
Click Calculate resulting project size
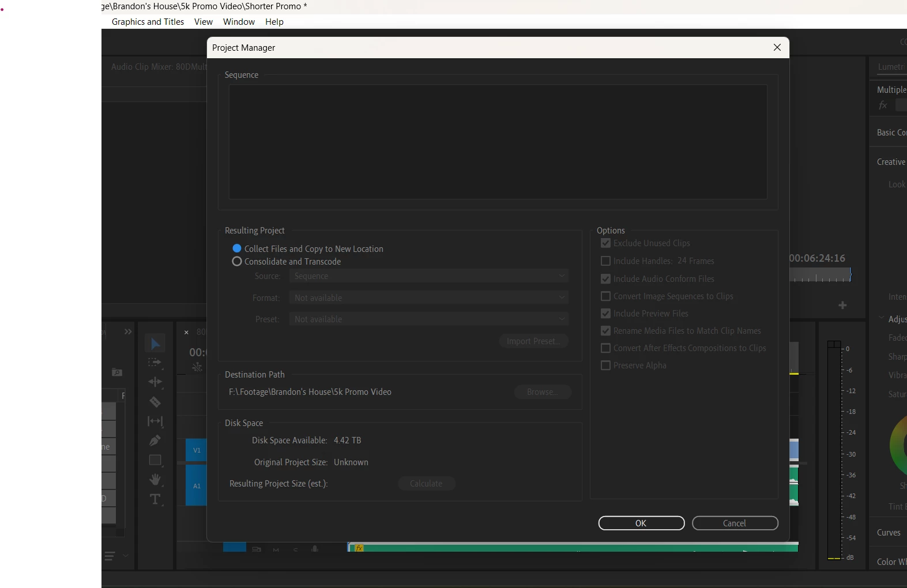[x=427, y=484]
